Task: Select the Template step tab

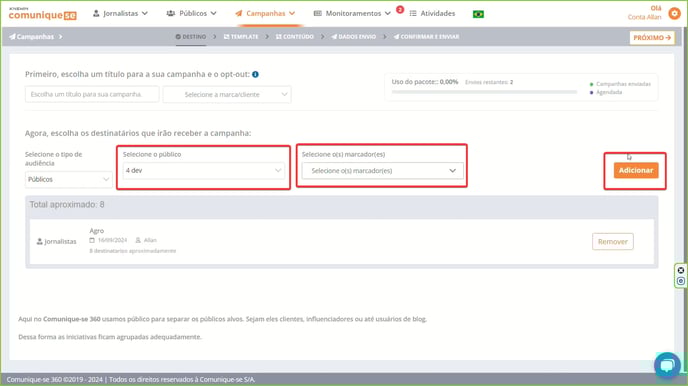Action: pyautogui.click(x=241, y=37)
